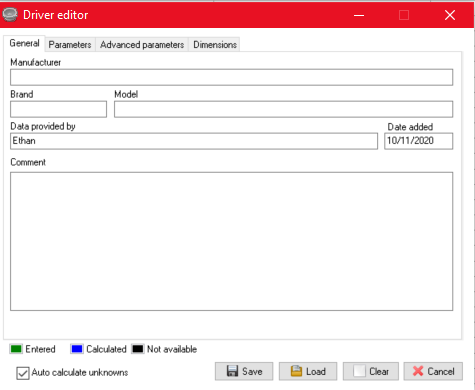
Task: Click inside the Comment text area
Action: (231, 241)
